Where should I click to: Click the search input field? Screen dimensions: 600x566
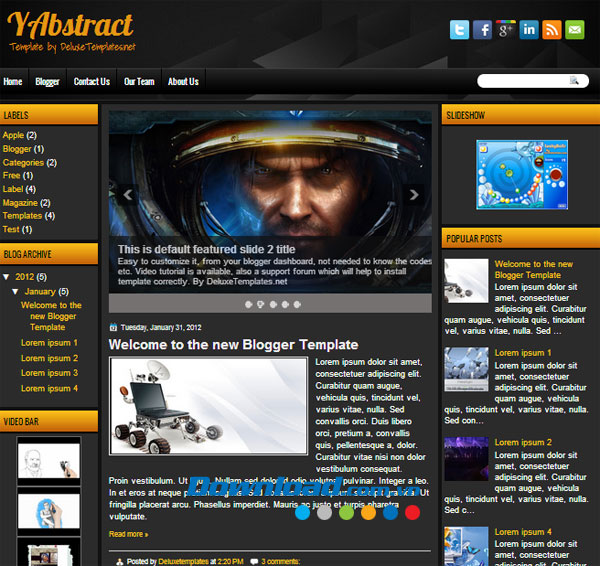(x=533, y=81)
